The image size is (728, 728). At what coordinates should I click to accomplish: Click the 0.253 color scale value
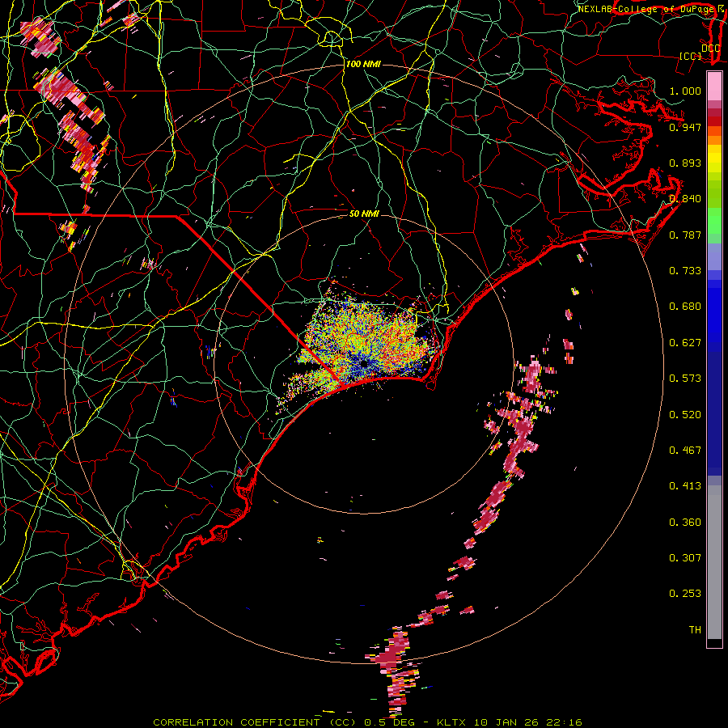click(685, 594)
